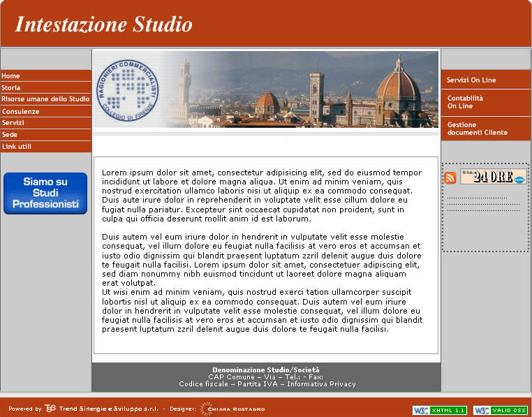The width and height of the screenshot is (532, 417).
Task: Open the Il Sole 24 ORE banner
Action: 493,177
